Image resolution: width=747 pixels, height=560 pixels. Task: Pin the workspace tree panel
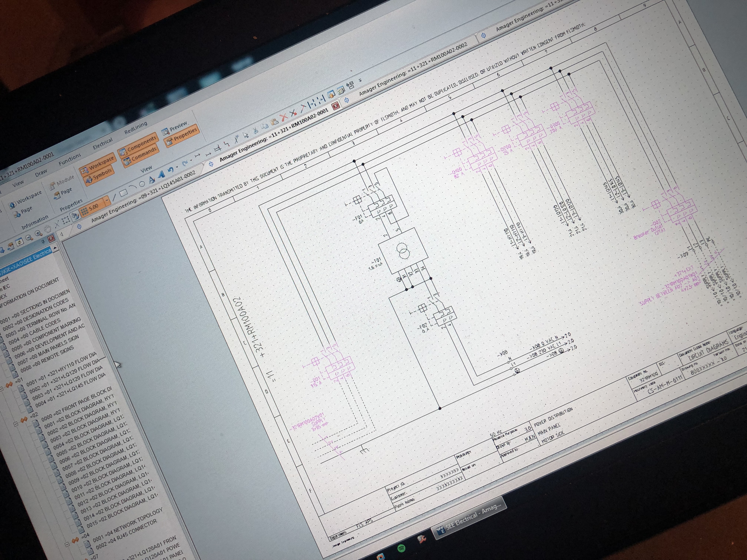coord(43,242)
